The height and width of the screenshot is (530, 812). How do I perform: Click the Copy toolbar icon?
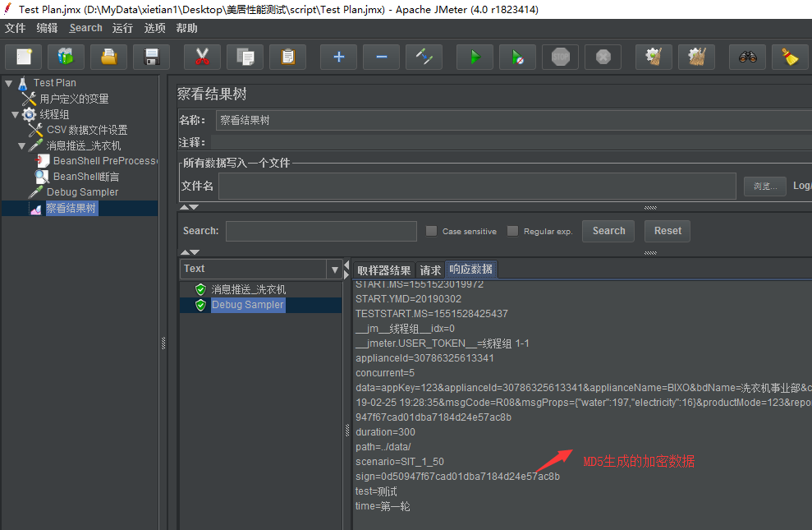(x=245, y=57)
